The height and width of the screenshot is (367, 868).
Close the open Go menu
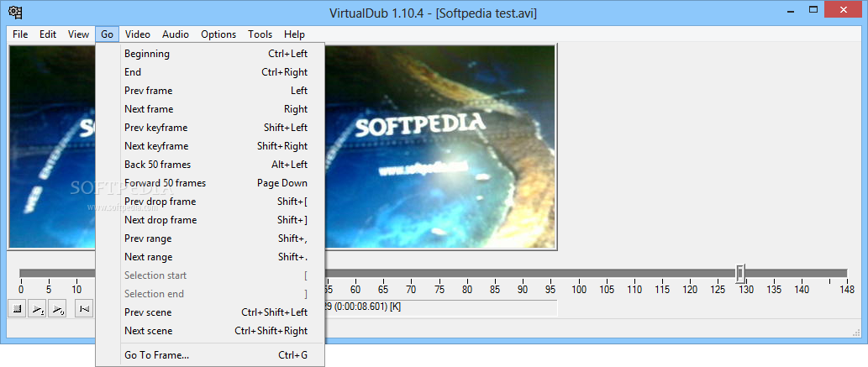coord(107,34)
